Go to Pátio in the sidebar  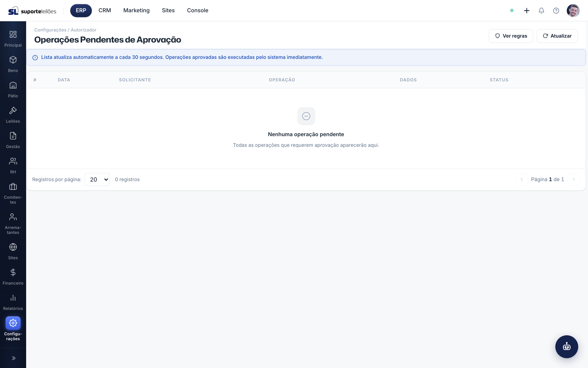[13, 89]
